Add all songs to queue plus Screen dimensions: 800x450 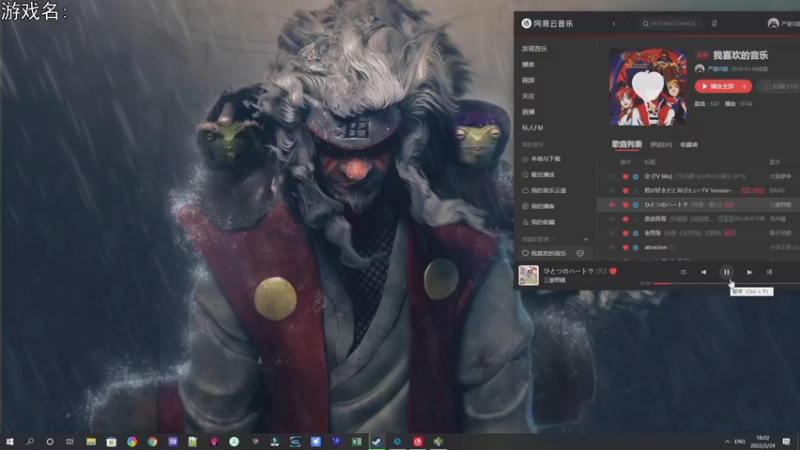pos(745,86)
